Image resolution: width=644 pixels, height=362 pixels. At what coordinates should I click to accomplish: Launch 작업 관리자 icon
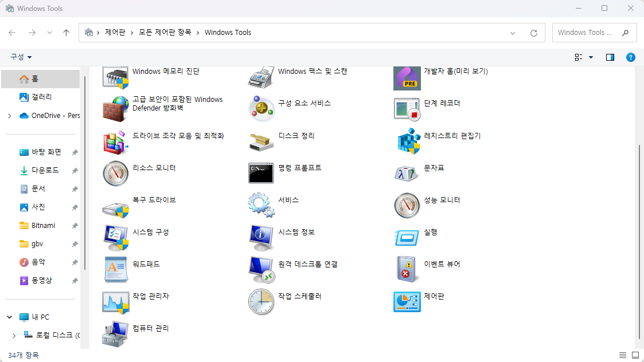(115, 302)
